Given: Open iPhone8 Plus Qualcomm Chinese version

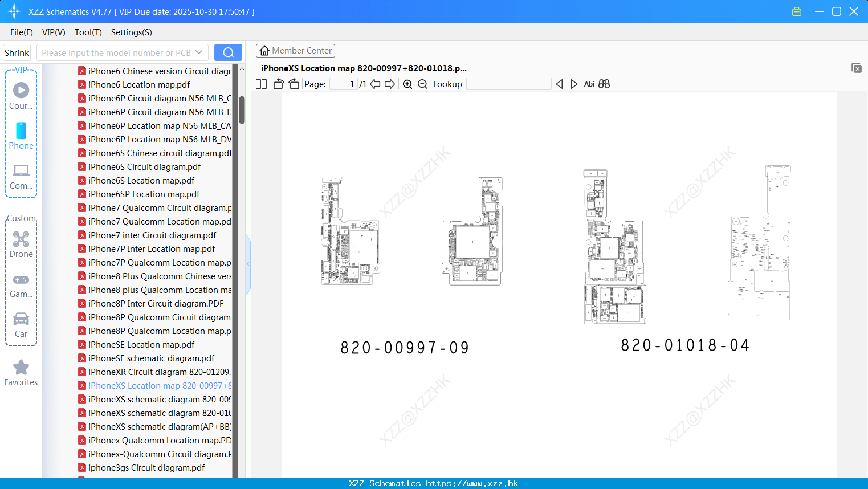Looking at the screenshot, I should point(154,276).
